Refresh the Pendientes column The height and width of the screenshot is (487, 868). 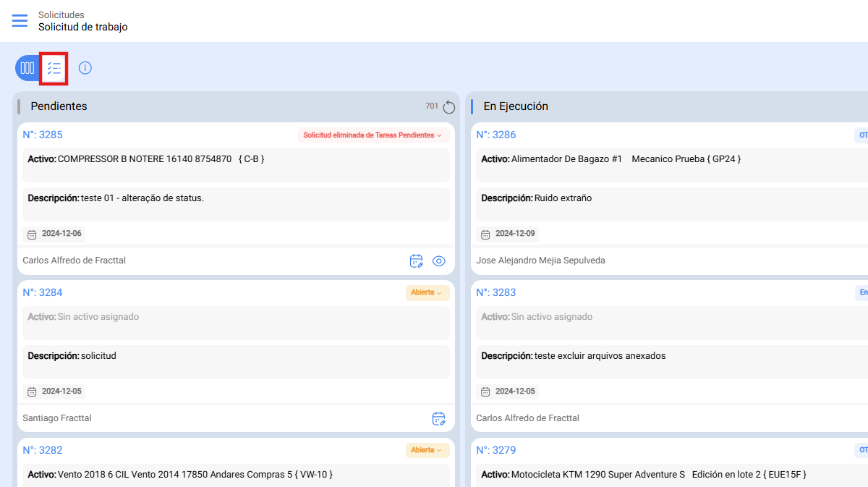448,107
